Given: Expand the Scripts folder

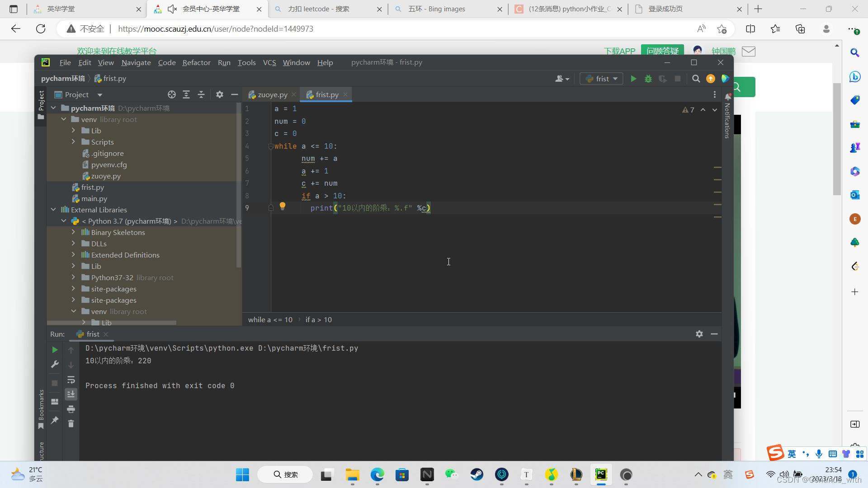Looking at the screenshot, I should point(73,142).
